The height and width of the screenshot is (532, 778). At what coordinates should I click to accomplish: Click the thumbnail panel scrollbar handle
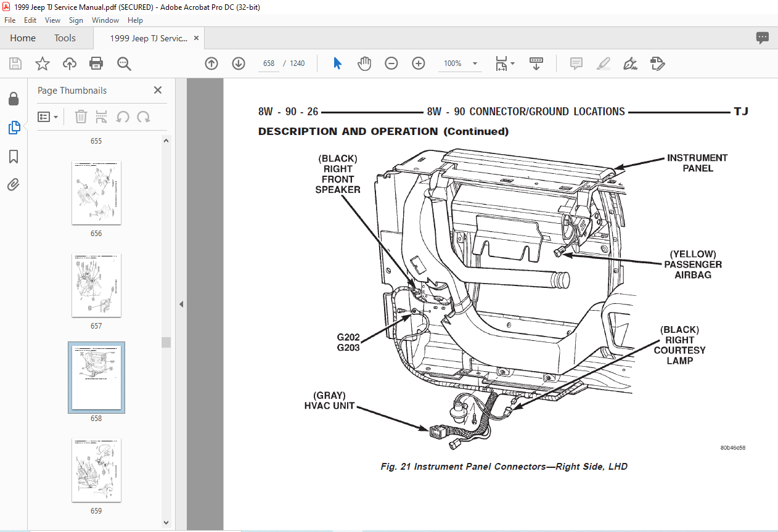point(166,343)
